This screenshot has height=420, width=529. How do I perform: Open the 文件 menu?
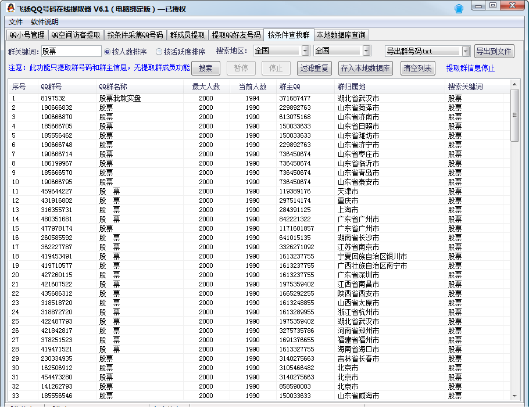[15, 22]
